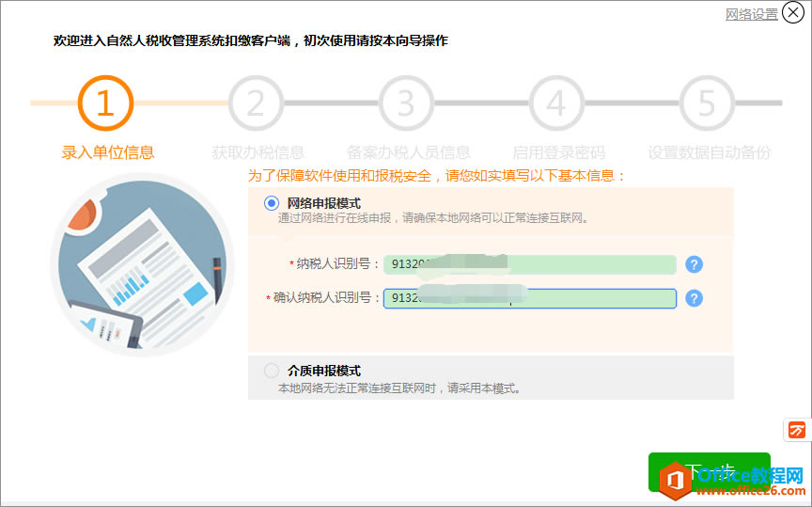Click the 设置数据自动备份 step label

click(709, 152)
